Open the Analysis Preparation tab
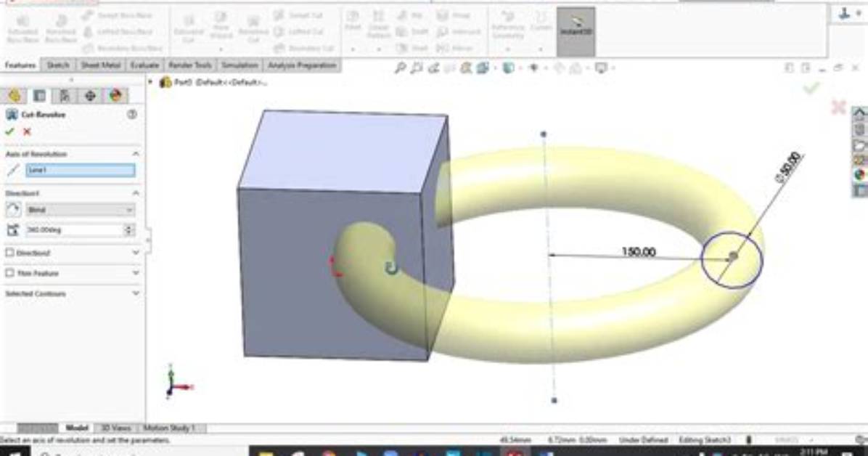Screen dimensions: 868x456 [x=302, y=65]
